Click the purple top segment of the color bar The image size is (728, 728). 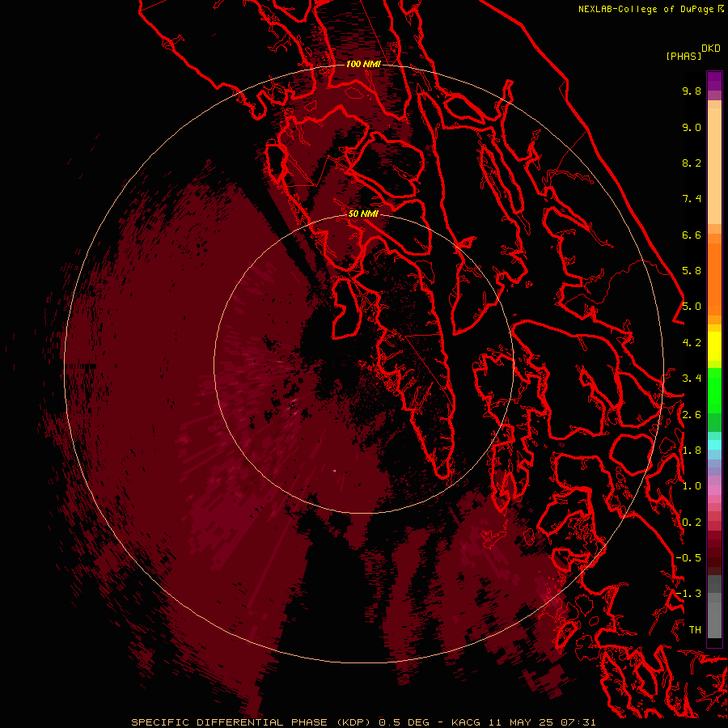point(714,81)
